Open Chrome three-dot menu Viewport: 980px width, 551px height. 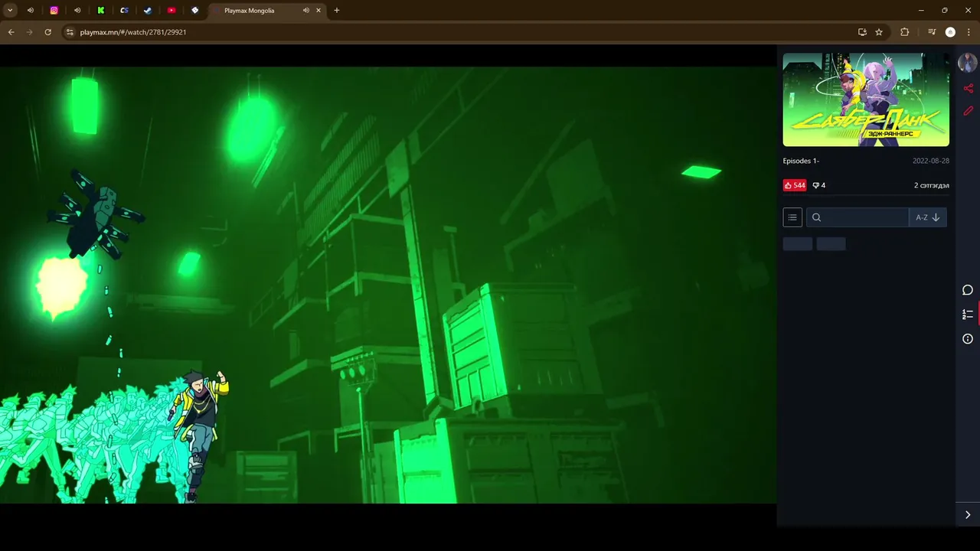(x=969, y=32)
